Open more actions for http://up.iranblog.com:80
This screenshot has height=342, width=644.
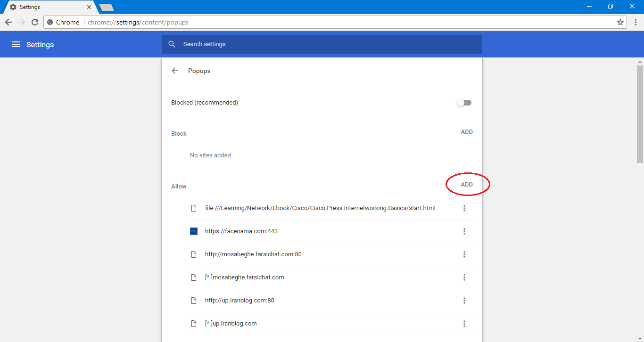[464, 301]
